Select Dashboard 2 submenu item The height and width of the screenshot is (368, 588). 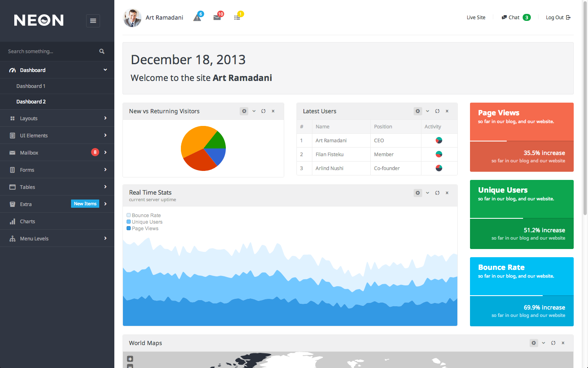57,102
